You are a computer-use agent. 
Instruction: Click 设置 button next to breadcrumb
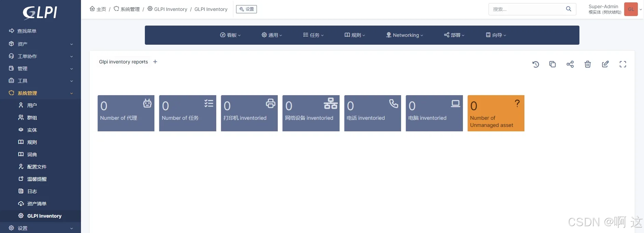pos(246,9)
